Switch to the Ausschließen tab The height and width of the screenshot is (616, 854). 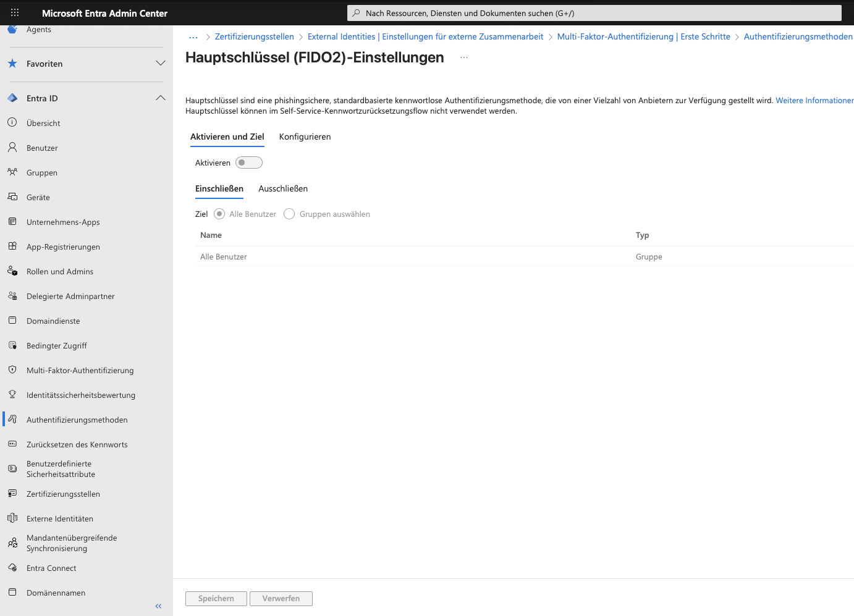(283, 188)
